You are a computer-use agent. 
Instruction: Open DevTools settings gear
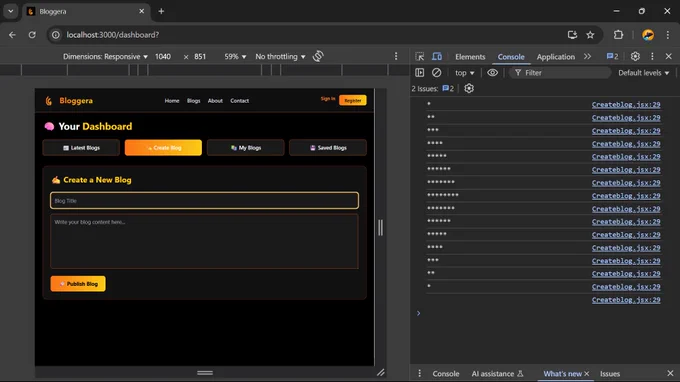(x=635, y=56)
